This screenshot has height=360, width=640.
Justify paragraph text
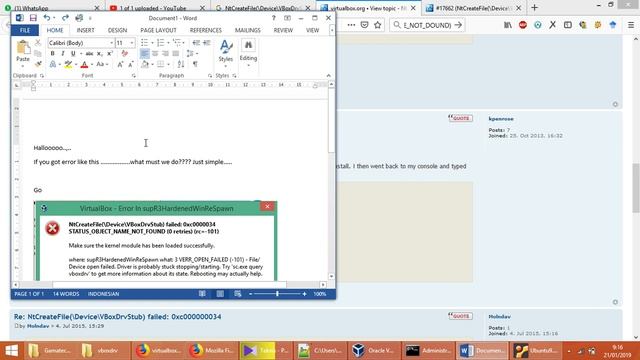point(176,53)
